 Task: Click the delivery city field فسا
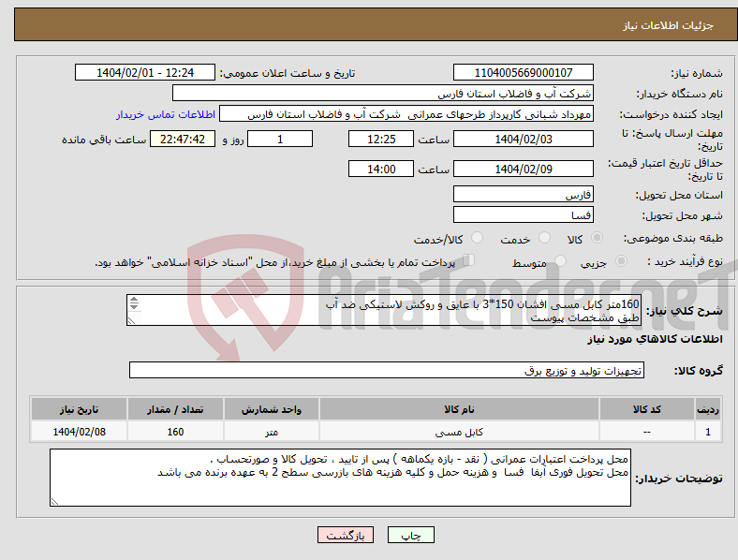pos(523,215)
